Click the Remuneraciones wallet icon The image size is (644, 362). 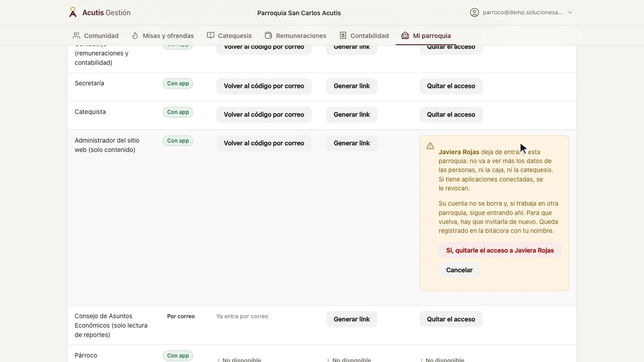268,35
